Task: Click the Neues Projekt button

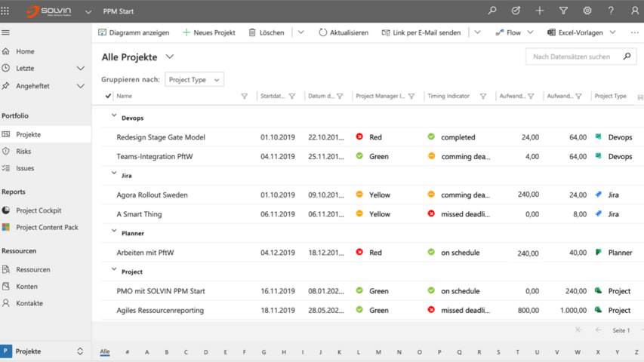Action: [208, 32]
